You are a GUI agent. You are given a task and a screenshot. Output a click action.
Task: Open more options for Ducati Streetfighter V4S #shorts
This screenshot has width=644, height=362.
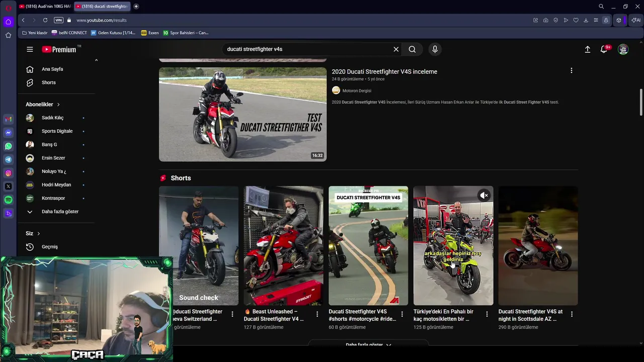click(x=401, y=314)
